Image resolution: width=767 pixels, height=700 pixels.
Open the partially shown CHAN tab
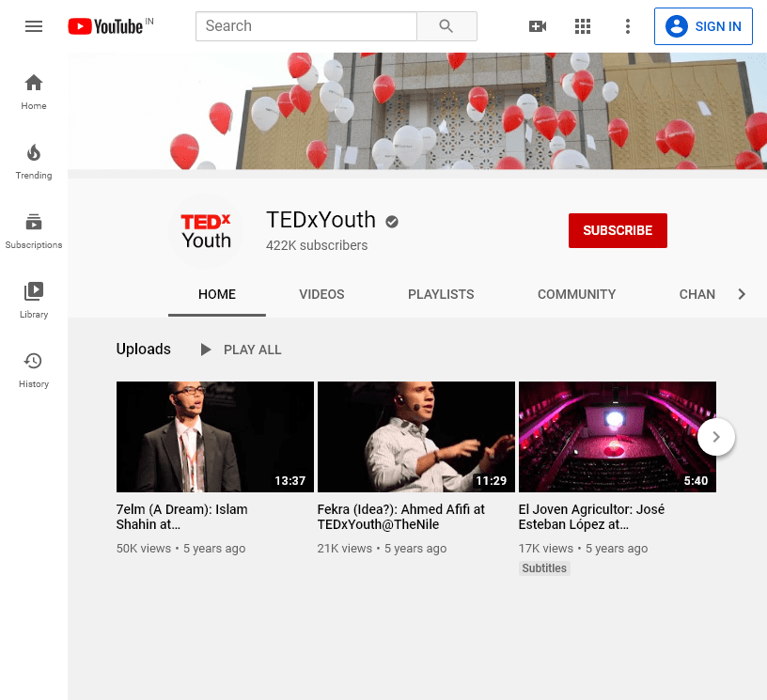[x=697, y=294]
